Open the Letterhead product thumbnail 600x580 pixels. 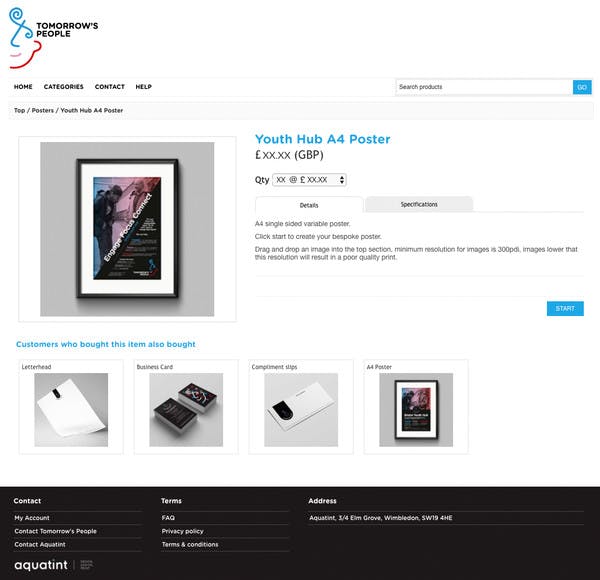point(71,410)
